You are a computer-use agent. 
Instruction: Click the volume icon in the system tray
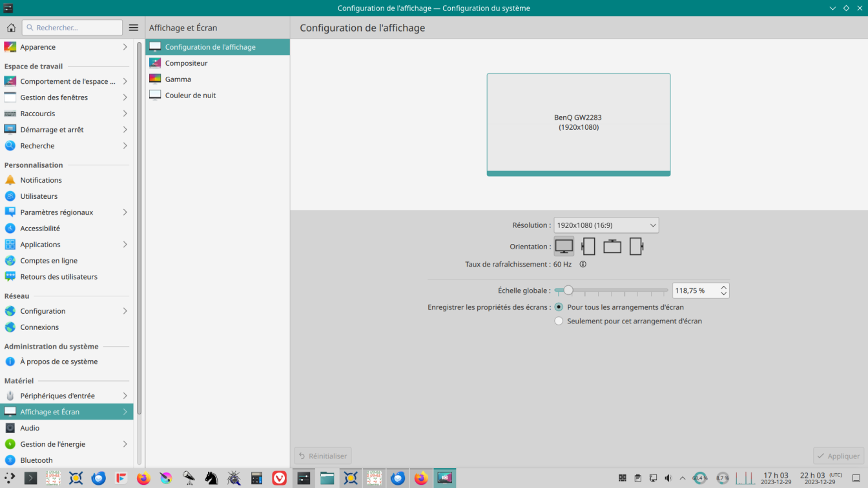pyautogui.click(x=668, y=478)
